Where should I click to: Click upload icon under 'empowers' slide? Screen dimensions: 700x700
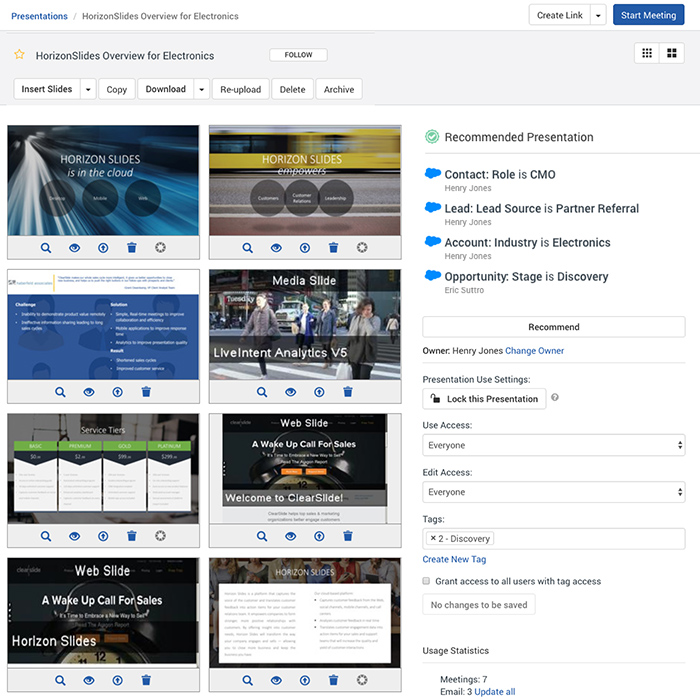[x=305, y=248]
